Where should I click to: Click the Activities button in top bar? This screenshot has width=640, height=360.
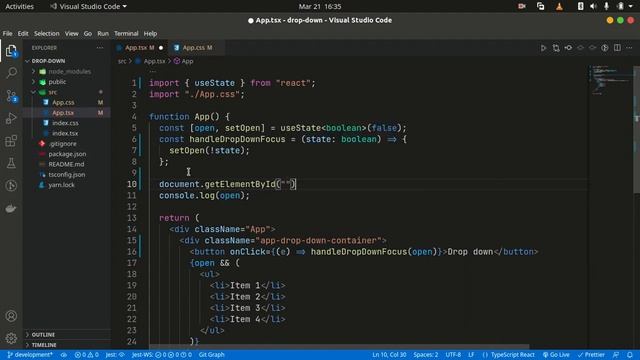pos(19,6)
